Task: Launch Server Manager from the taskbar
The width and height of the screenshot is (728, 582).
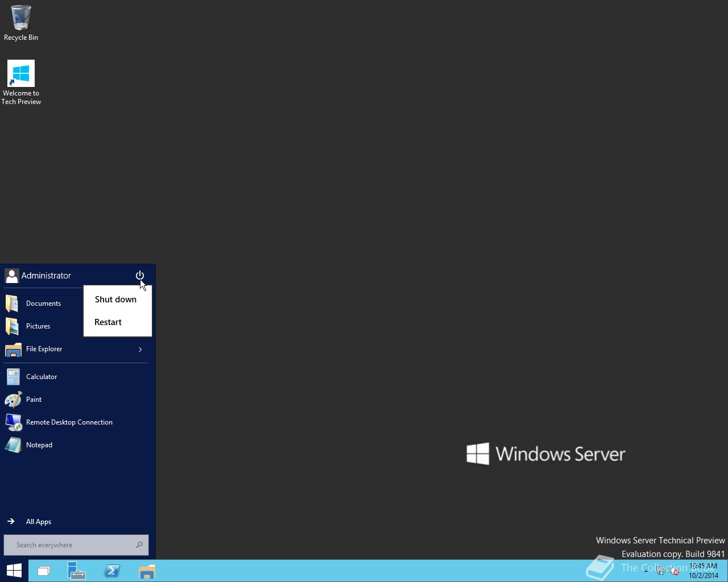Action: [77, 571]
